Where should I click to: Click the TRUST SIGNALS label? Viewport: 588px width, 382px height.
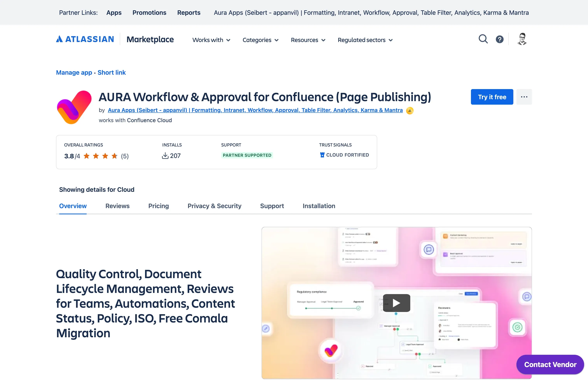tap(335, 145)
